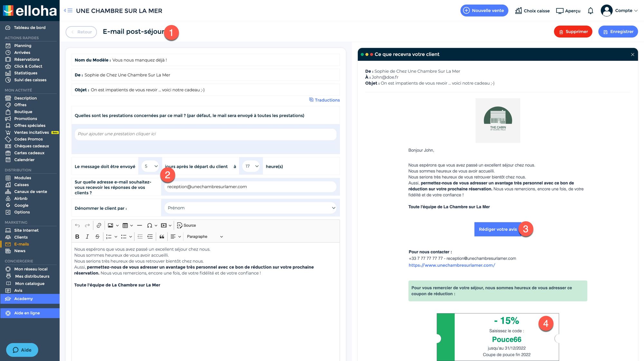Click the Enregistrer button
This screenshot has width=644, height=361.
point(618,32)
